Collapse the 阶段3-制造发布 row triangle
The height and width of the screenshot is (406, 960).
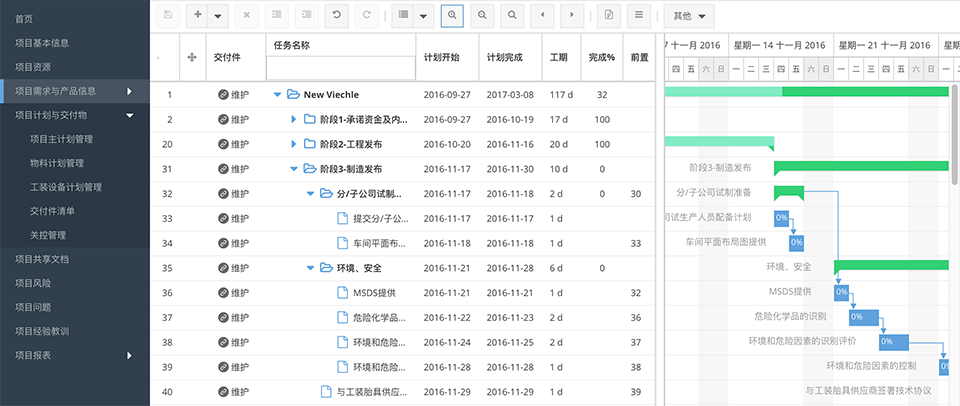tap(294, 169)
